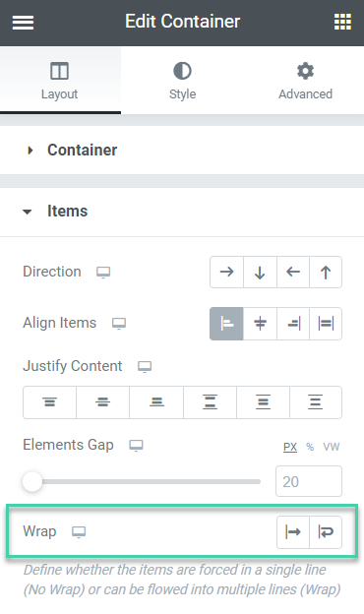The width and height of the screenshot is (364, 614).
Task: Switch to the Advanced tab
Action: coord(305,81)
